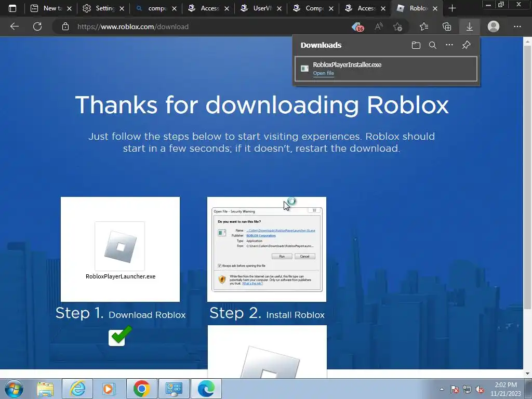Open more options in Downloads panel
Viewport: 532px width, 399px height.
click(449, 45)
